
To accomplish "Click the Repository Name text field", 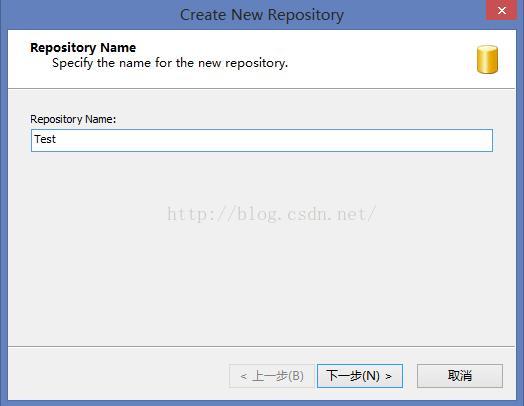I will point(262,140).
